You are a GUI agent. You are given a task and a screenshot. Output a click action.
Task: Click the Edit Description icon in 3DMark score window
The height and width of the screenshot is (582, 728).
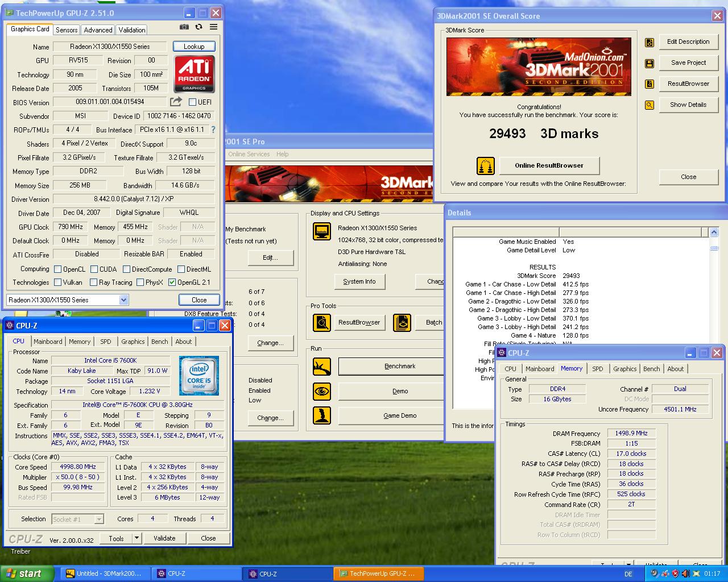(650, 42)
